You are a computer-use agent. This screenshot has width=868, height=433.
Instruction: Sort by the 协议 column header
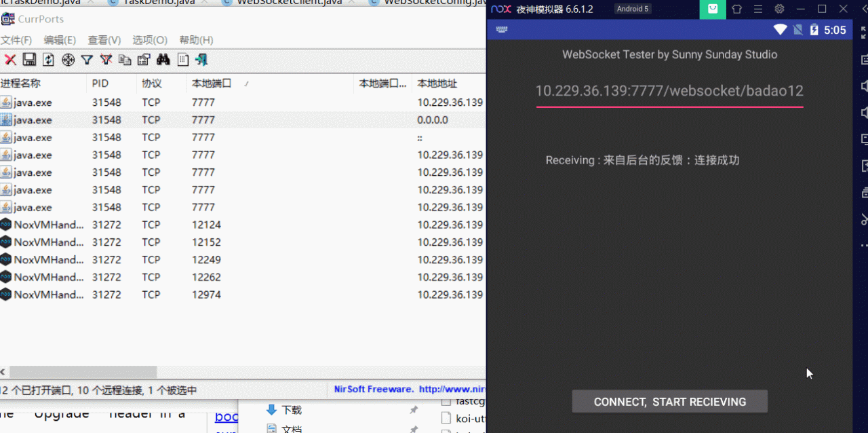(x=162, y=83)
